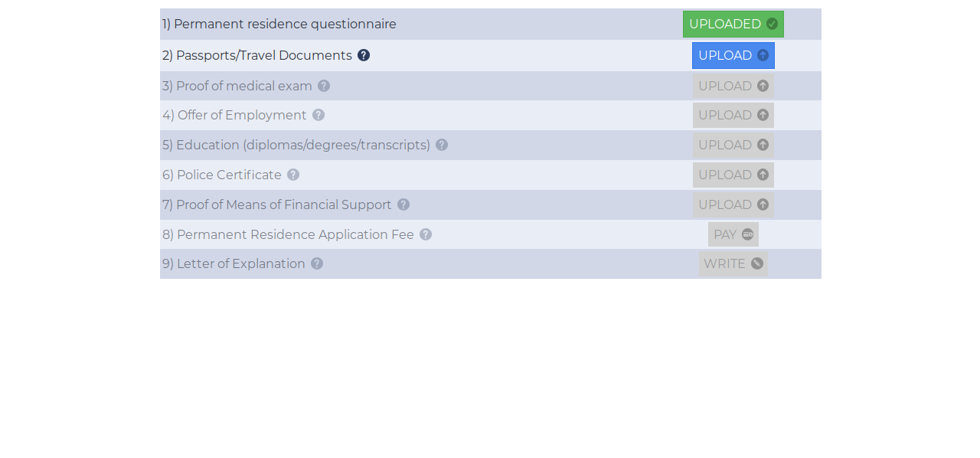This screenshot has width=980, height=458.
Task: Click help icon beside Offer of Employment
Action: [318, 115]
